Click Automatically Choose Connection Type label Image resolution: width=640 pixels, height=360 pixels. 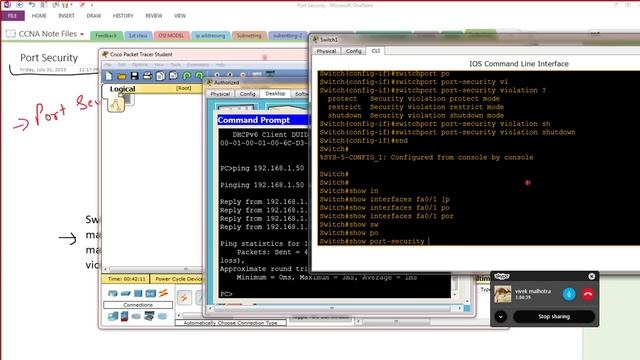pyautogui.click(x=230, y=323)
